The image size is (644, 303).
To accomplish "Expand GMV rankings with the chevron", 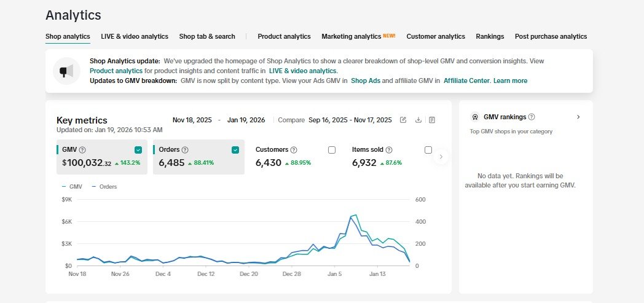I will click(x=578, y=117).
